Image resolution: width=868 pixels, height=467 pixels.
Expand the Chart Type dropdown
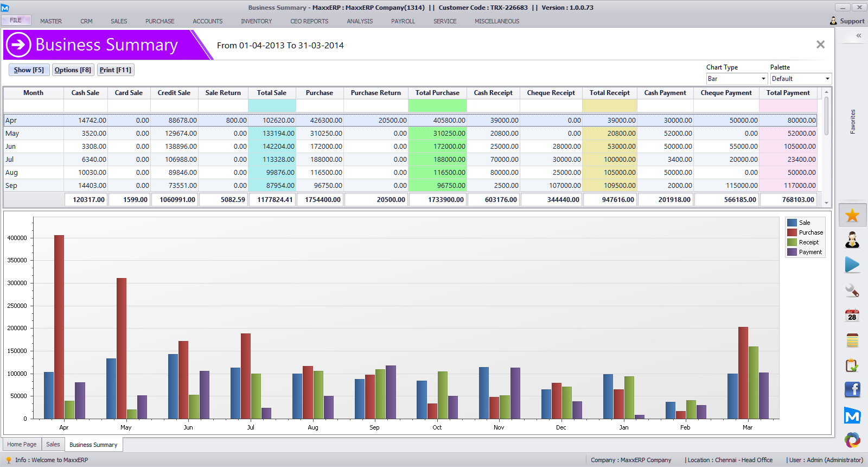[763, 79]
